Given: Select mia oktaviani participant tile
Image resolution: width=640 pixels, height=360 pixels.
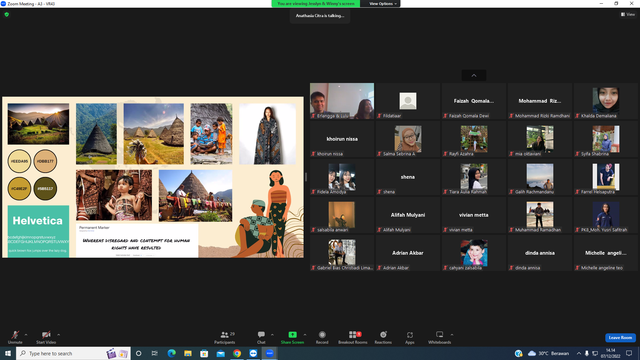Looking at the screenshot, I should pyautogui.click(x=540, y=139).
